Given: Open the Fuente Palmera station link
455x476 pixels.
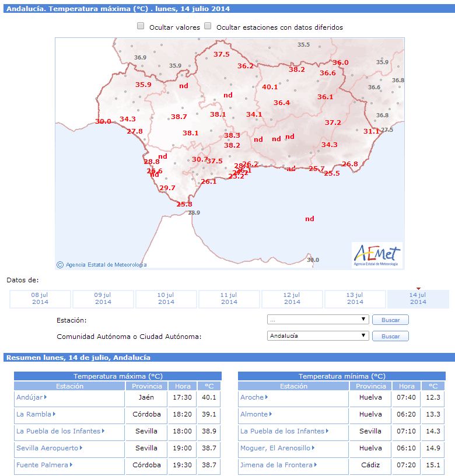Looking at the screenshot, I should pos(44,465).
